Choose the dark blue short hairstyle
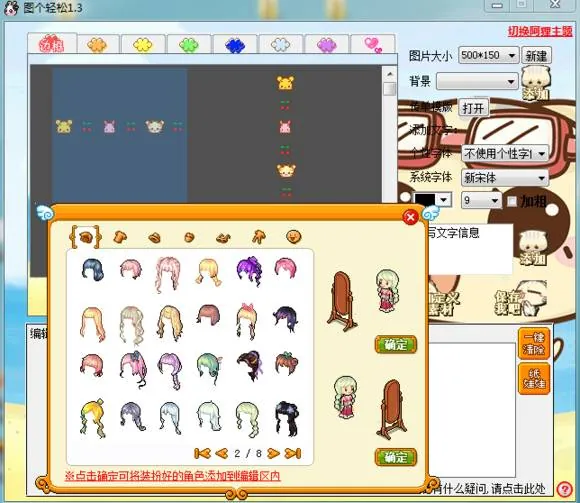 [x=92, y=270]
